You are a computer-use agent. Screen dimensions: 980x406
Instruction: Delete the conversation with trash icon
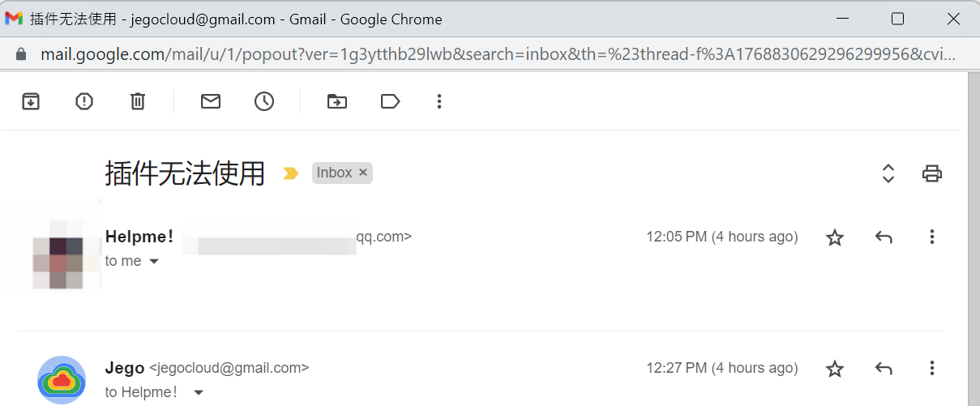pyautogui.click(x=138, y=101)
